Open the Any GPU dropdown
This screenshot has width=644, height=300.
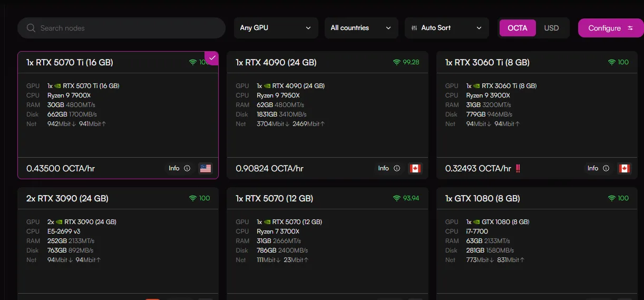coord(276,28)
